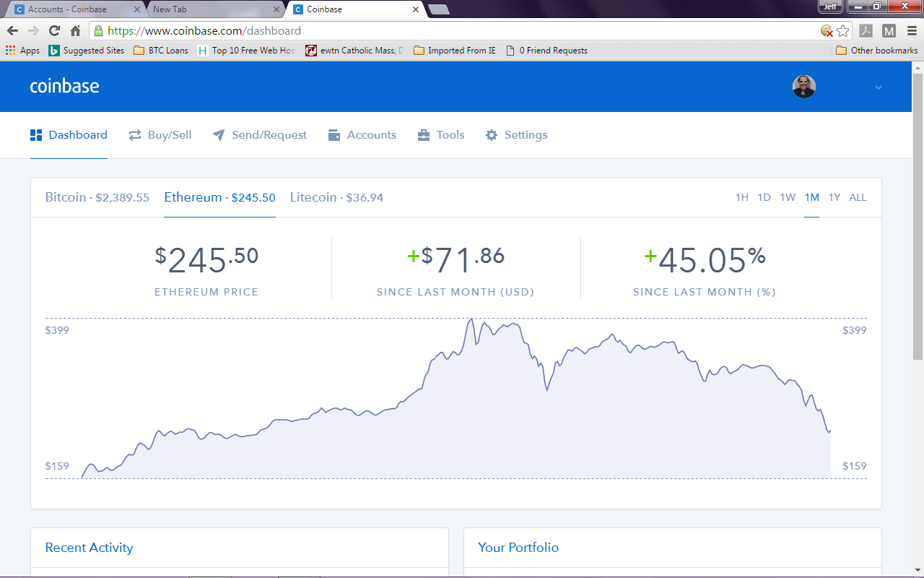Reload the page with refresh icon
924x578 pixels.
click(x=54, y=31)
